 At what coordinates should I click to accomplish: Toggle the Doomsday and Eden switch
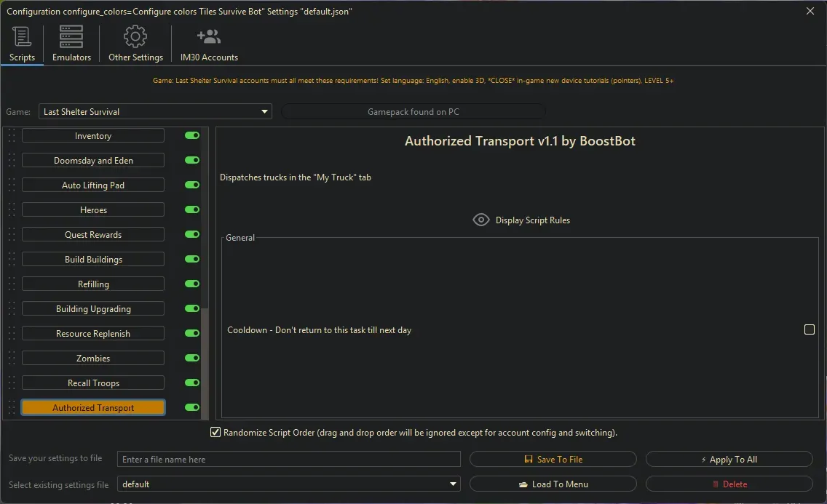[x=192, y=160]
